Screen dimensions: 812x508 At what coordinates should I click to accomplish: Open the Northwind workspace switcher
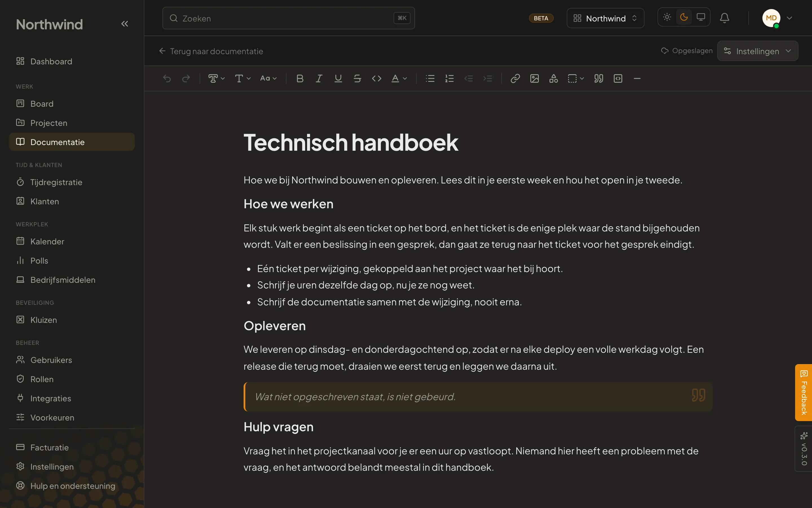coord(605,18)
